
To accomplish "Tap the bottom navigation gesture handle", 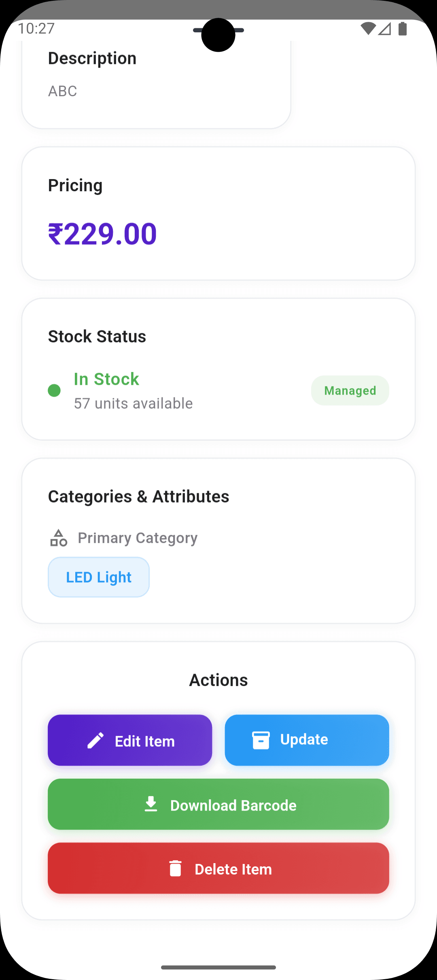I will point(218,967).
